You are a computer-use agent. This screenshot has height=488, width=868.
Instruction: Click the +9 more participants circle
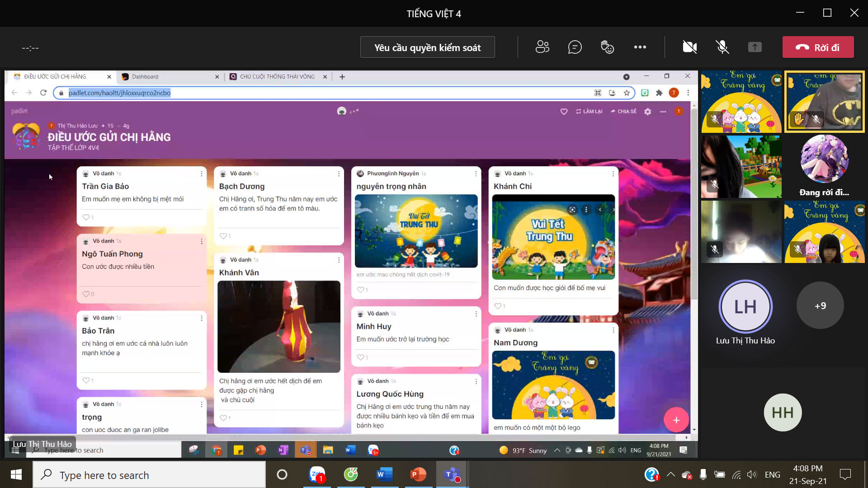tap(820, 306)
